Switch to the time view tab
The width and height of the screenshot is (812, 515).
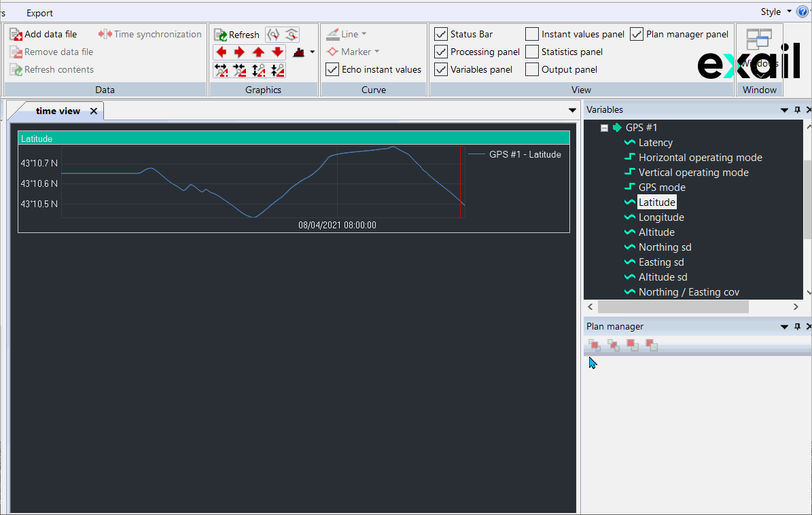tap(58, 111)
